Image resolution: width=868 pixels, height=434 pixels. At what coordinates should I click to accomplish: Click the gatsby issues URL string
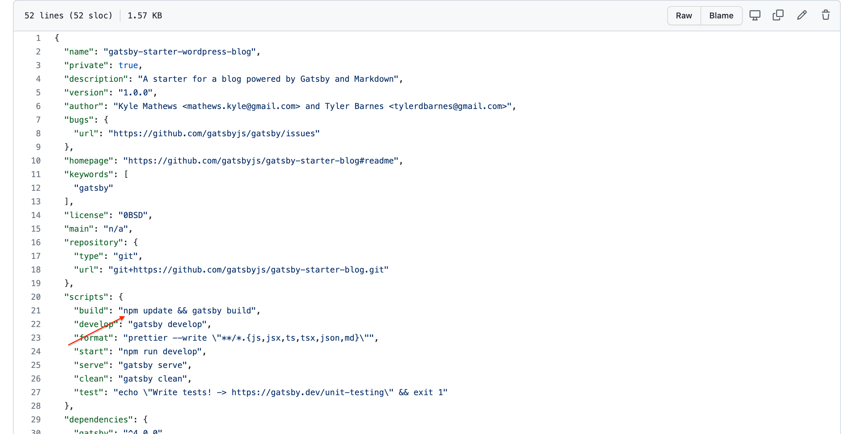point(214,134)
